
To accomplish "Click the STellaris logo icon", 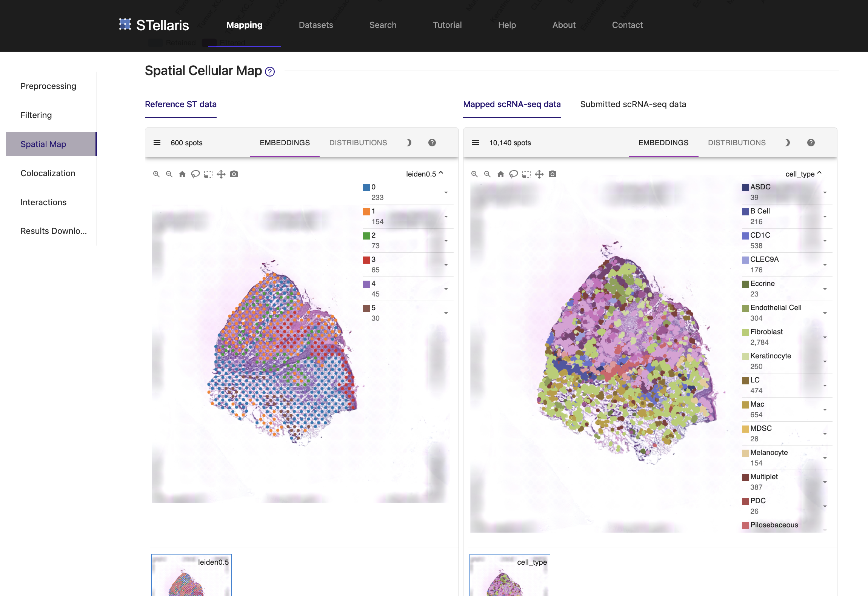I will pos(125,24).
